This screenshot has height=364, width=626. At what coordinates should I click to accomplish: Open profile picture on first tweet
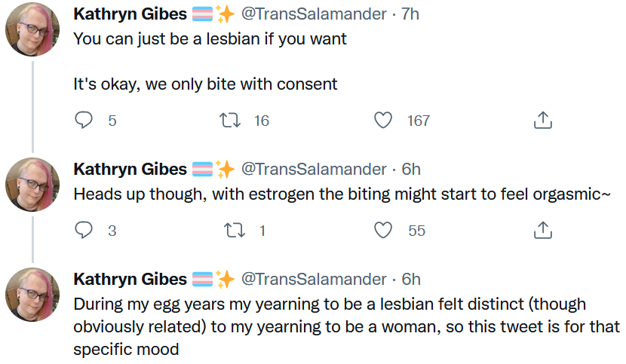[32, 29]
